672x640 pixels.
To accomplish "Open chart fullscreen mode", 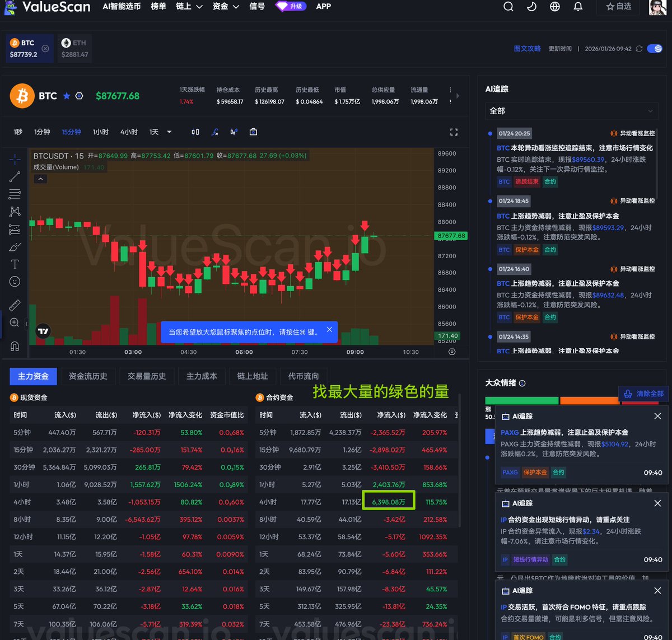I will (454, 132).
